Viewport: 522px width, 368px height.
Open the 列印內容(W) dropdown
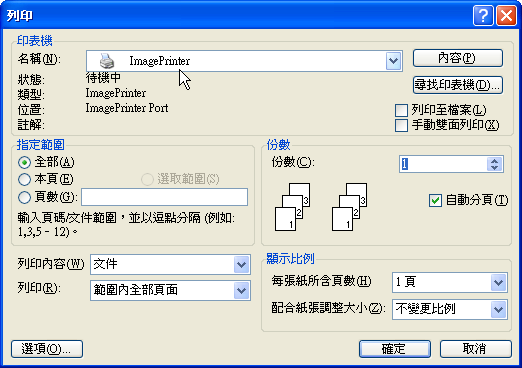(x=241, y=265)
